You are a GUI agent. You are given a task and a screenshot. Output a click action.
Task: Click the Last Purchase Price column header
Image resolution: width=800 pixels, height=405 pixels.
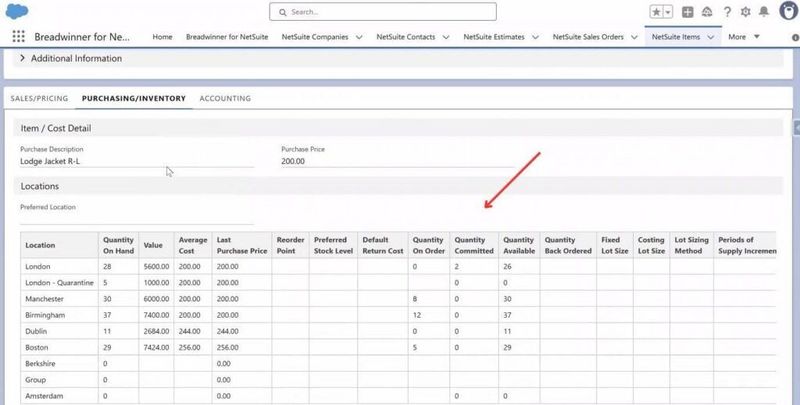242,245
